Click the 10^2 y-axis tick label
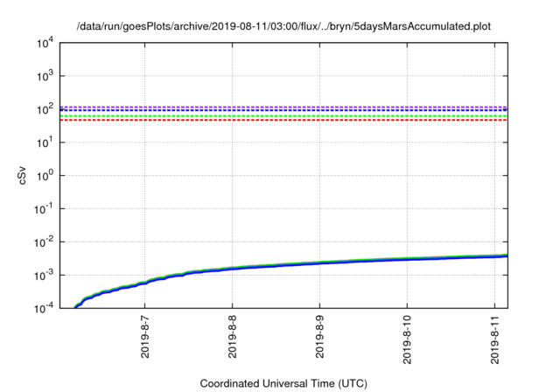This screenshot has height=392, width=560. click(x=45, y=109)
